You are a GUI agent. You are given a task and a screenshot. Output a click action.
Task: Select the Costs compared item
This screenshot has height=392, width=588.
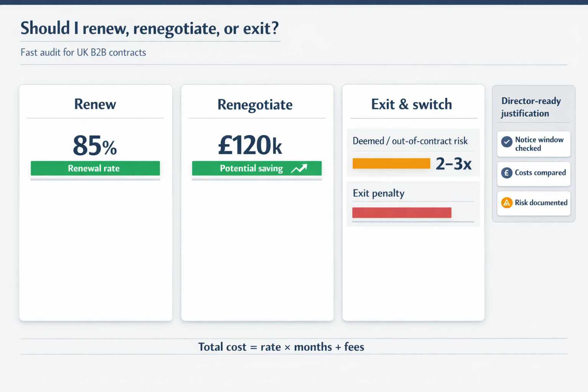tap(534, 174)
